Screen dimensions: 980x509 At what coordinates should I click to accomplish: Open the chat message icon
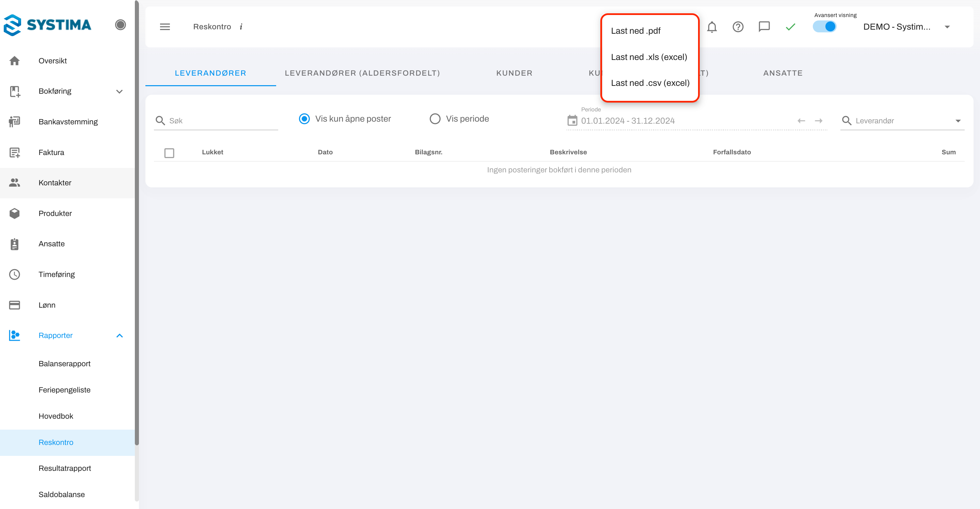pos(764,27)
